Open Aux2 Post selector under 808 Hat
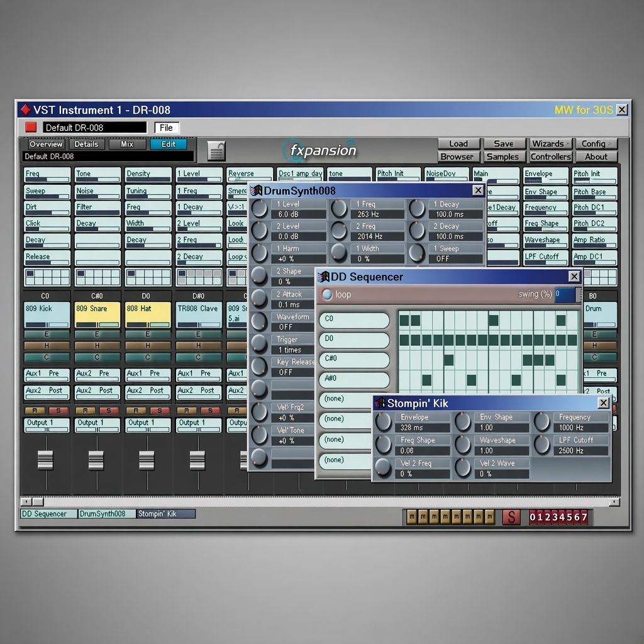The width and height of the screenshot is (644, 644). click(x=148, y=392)
